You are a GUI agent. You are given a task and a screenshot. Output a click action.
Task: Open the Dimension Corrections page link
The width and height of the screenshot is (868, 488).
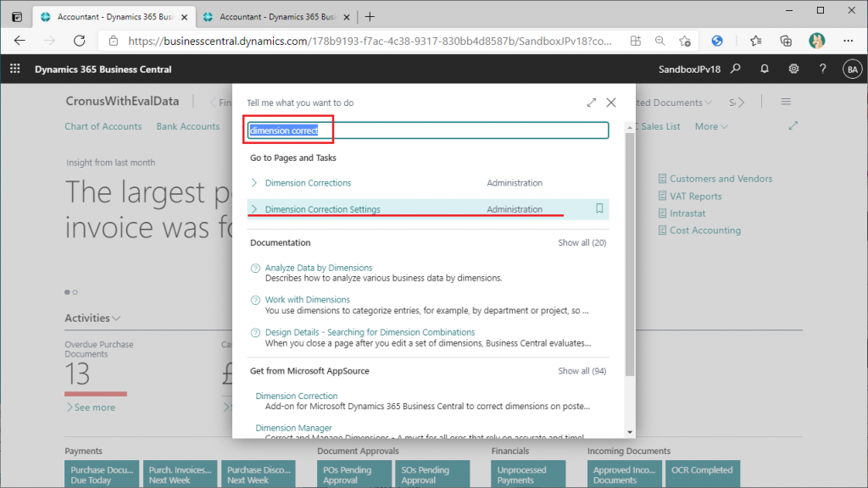click(308, 183)
